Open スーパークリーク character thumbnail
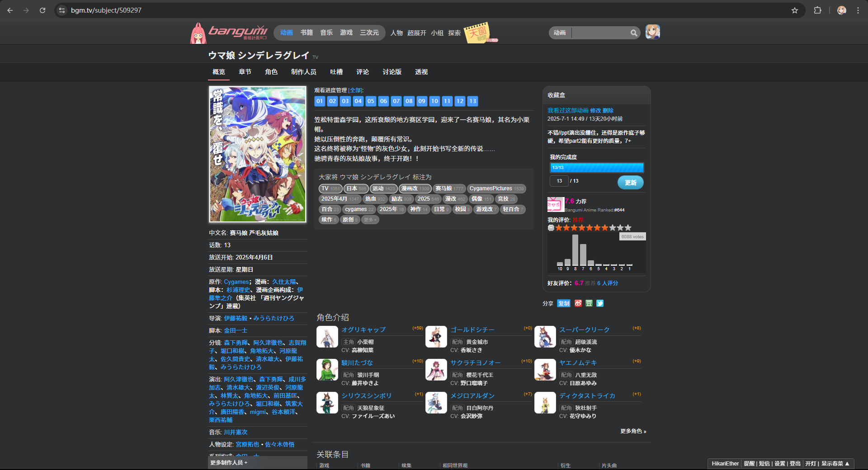Screen dimensions: 868x470 tap(545, 337)
